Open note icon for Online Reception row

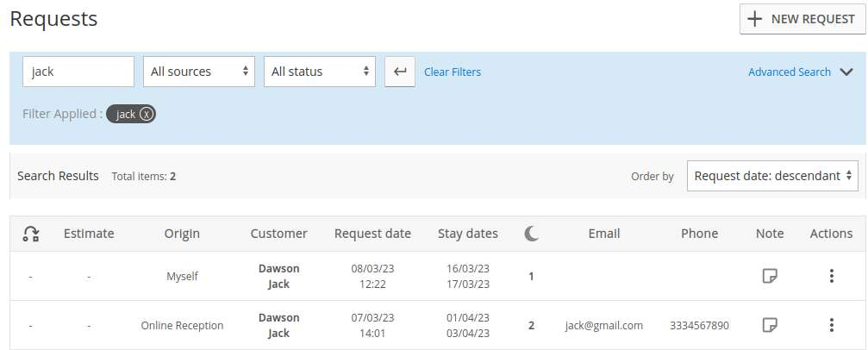point(770,325)
